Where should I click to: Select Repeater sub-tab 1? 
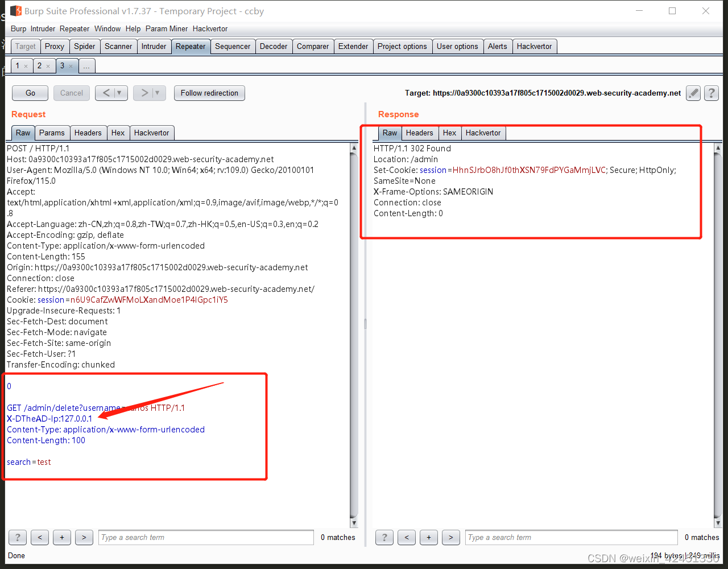coord(18,66)
